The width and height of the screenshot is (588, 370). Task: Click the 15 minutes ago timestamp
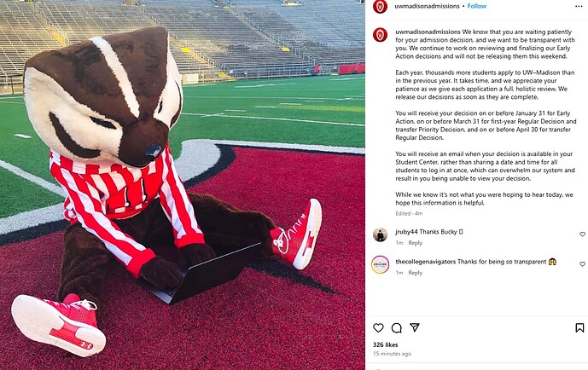392,354
